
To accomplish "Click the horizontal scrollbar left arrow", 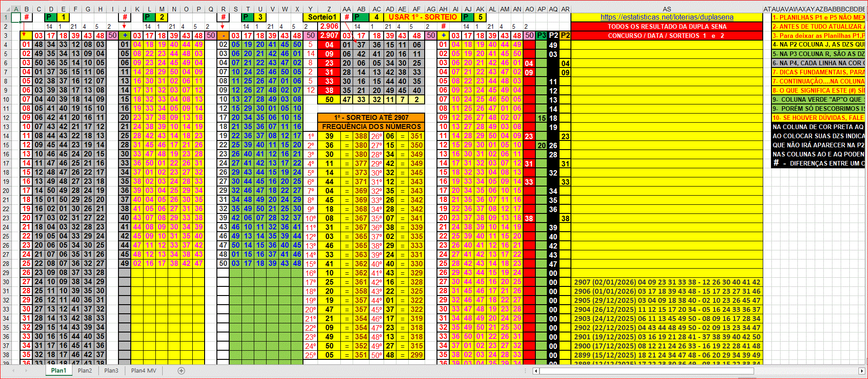I will pyautogui.click(x=536, y=371).
